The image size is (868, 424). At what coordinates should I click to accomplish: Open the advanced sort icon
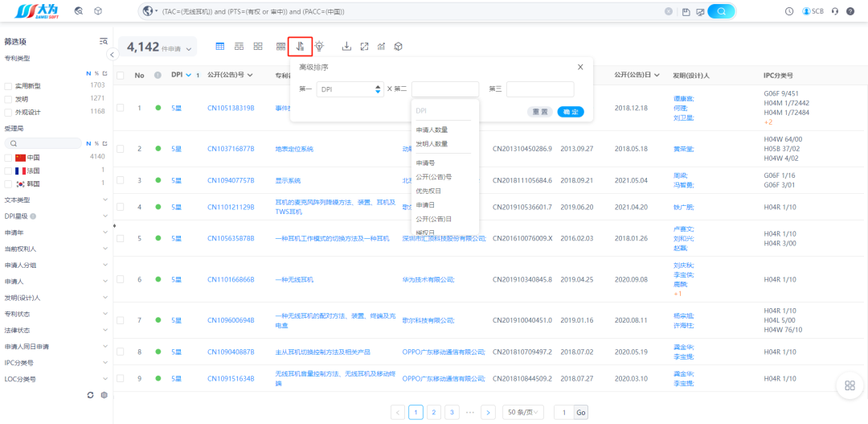pos(300,47)
